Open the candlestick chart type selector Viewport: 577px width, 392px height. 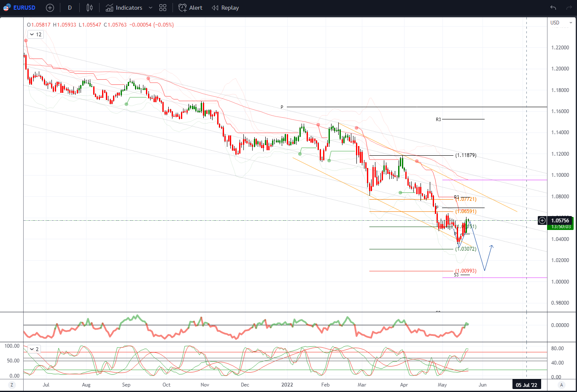point(89,8)
